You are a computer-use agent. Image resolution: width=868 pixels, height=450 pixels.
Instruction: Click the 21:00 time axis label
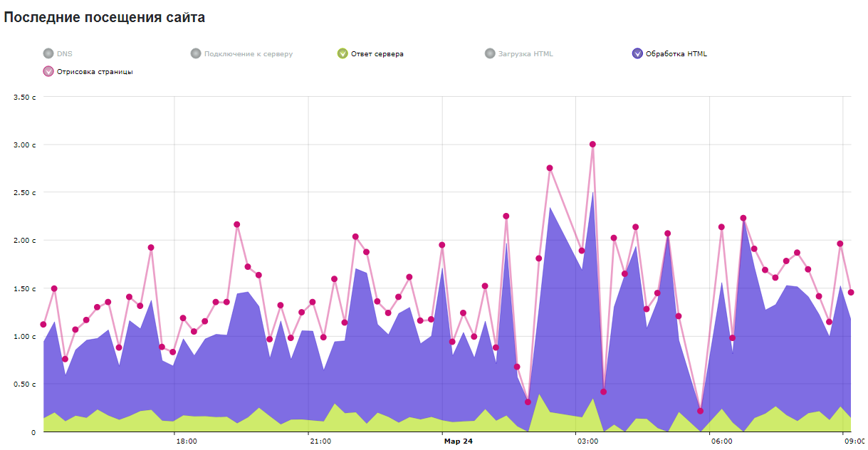coord(320,441)
